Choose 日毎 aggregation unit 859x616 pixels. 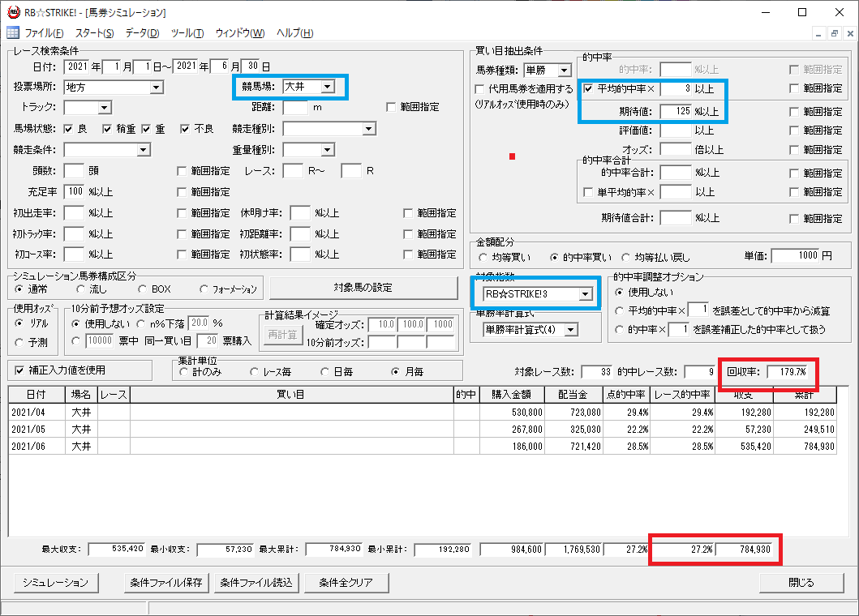pyautogui.click(x=325, y=372)
